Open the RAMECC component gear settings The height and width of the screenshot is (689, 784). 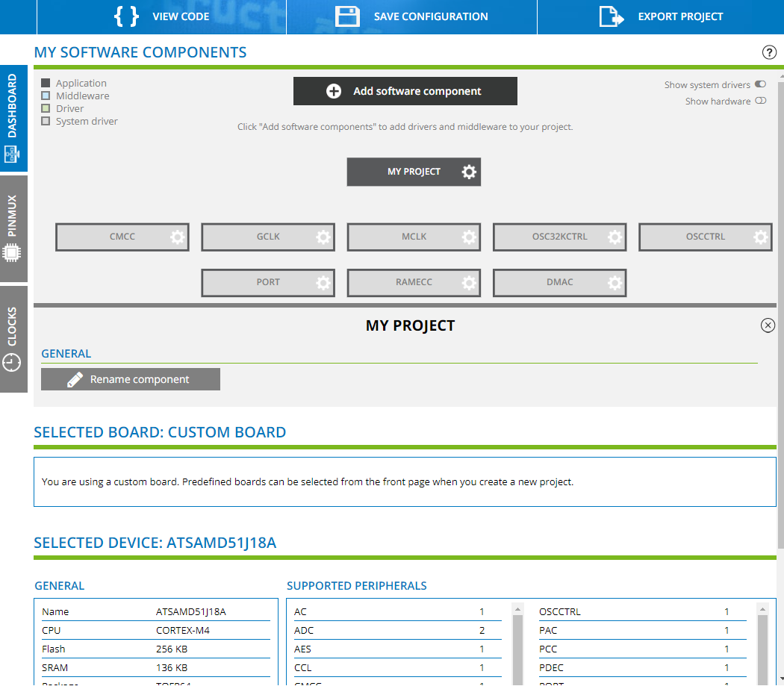pyautogui.click(x=468, y=283)
